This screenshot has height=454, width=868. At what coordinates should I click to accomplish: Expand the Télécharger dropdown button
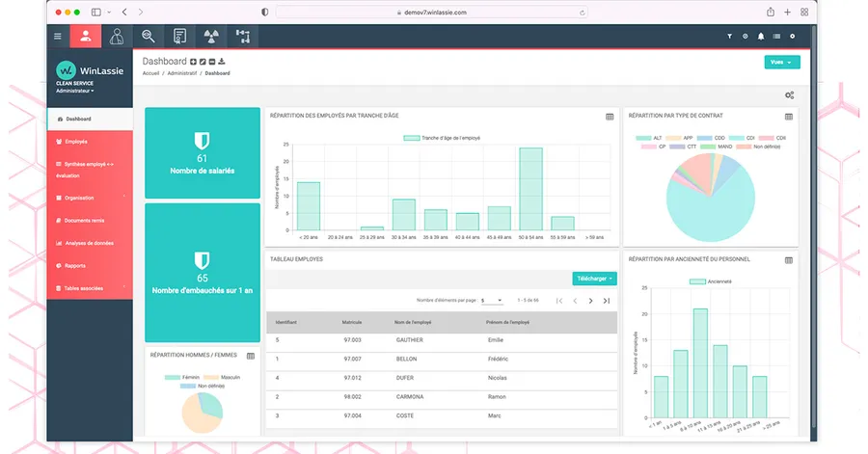coord(594,279)
